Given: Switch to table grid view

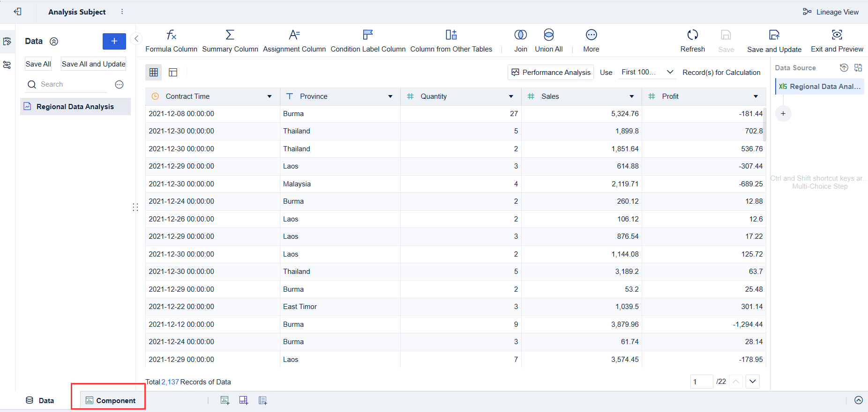Looking at the screenshot, I should [x=154, y=72].
